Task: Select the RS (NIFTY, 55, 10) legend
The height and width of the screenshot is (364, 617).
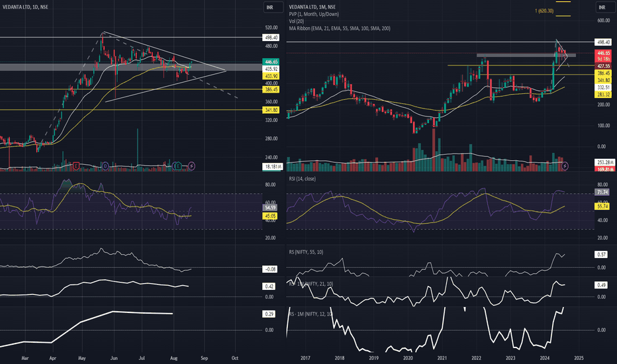Action: click(306, 252)
